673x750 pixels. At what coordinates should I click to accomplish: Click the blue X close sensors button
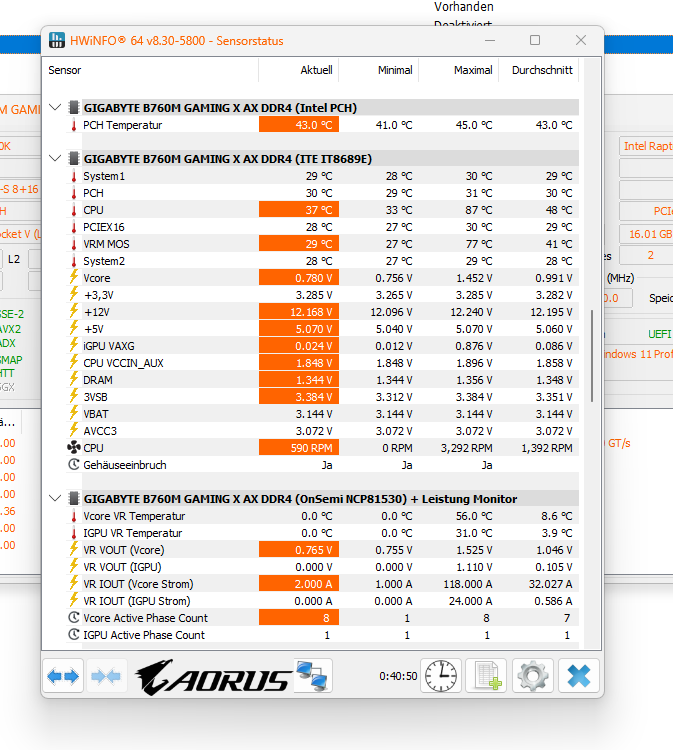pos(578,676)
